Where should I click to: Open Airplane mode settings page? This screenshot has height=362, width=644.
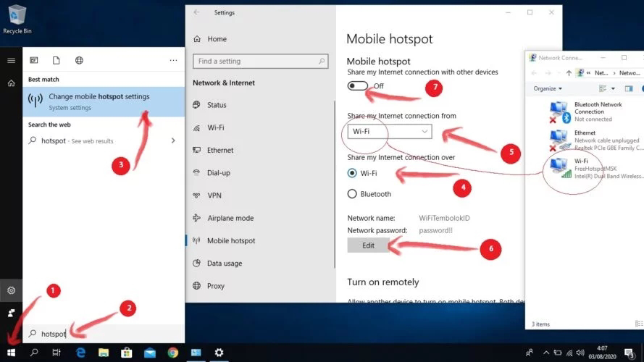(x=223, y=218)
